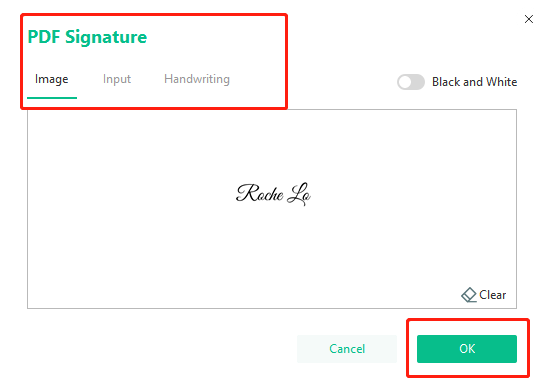The image size is (545, 388).
Task: Switch to the Input tab
Action: click(117, 79)
